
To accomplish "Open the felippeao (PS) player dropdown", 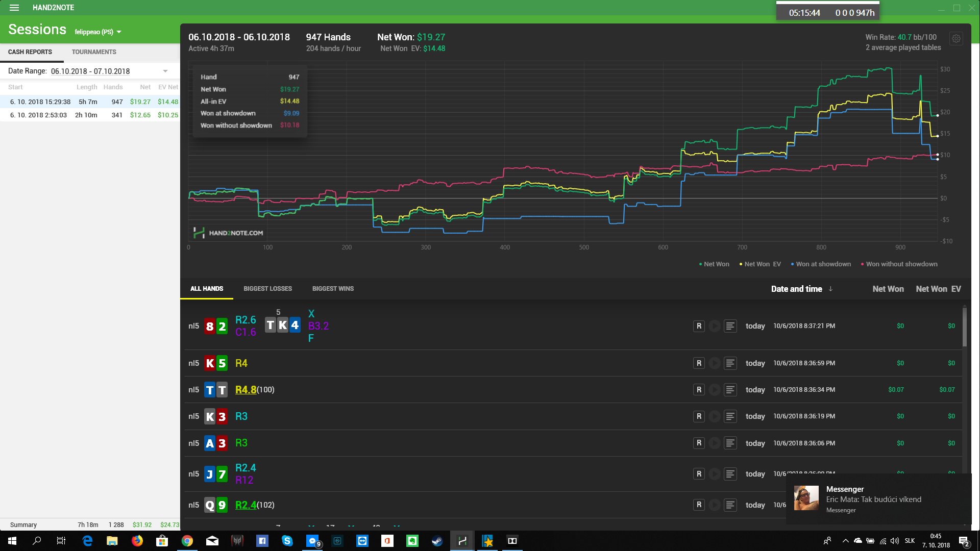I will point(98,32).
